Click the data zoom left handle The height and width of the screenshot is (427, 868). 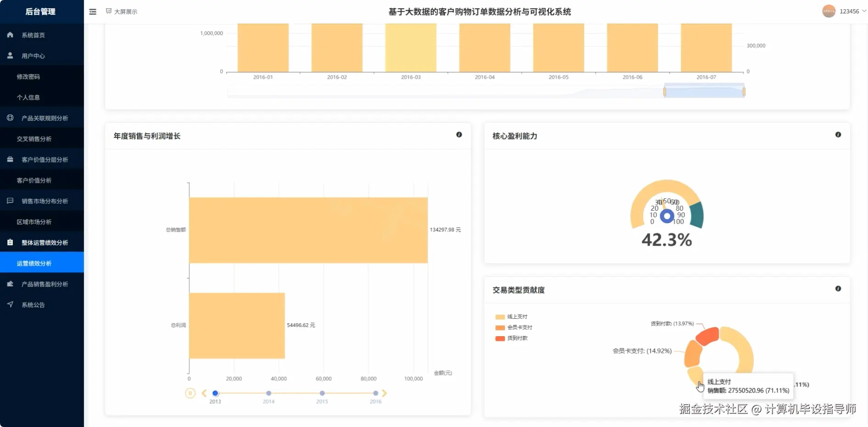[x=665, y=92]
